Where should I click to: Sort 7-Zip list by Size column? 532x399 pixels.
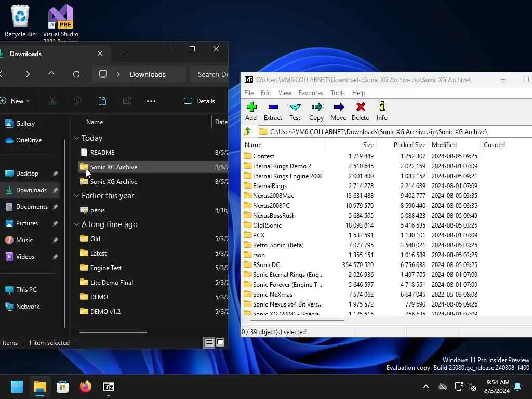click(350, 145)
